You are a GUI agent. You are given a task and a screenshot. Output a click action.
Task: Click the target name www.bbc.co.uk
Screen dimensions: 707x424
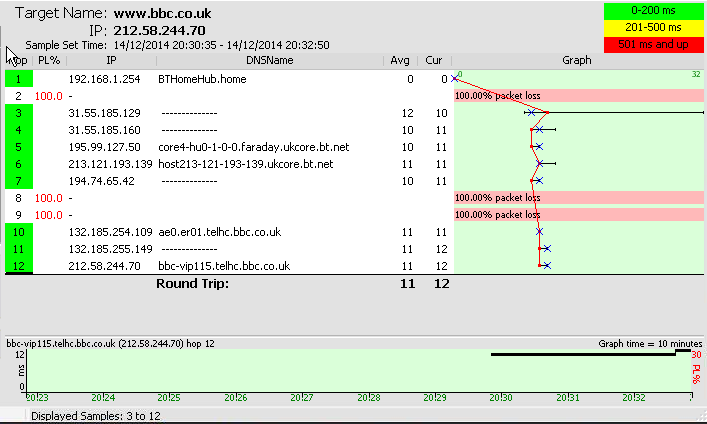point(162,13)
